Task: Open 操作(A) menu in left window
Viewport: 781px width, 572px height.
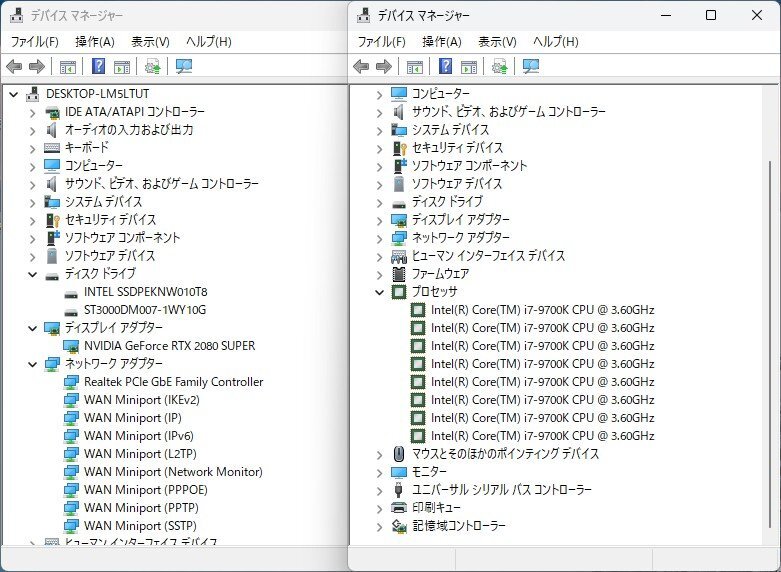Action: coord(95,41)
